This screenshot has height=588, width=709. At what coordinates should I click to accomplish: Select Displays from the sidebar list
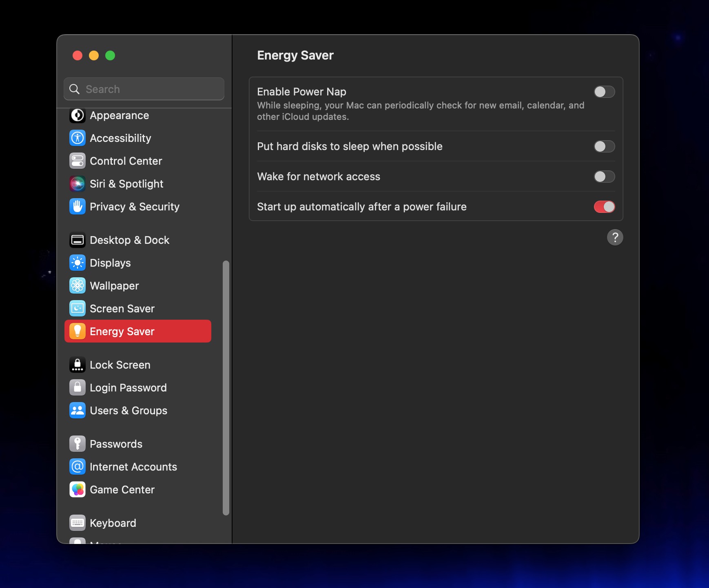[x=138, y=263]
